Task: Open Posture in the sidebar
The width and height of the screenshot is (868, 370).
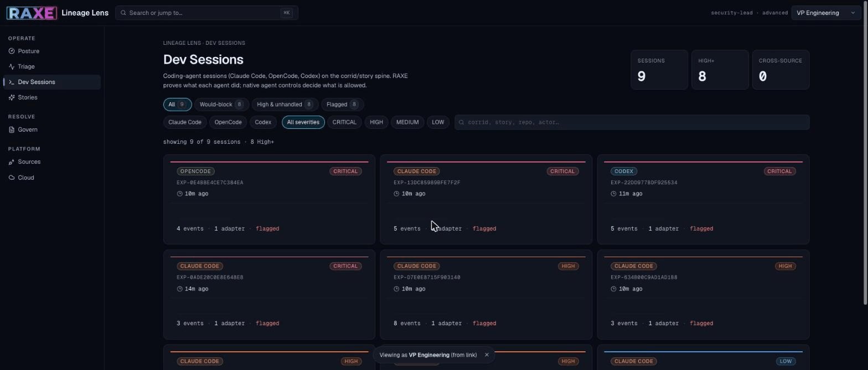Action: 52,51
